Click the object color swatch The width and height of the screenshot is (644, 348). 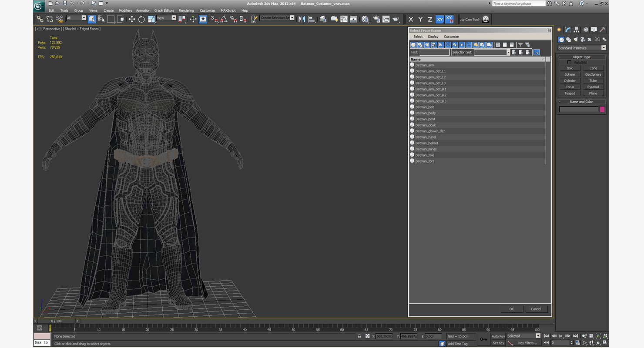pyautogui.click(x=602, y=109)
